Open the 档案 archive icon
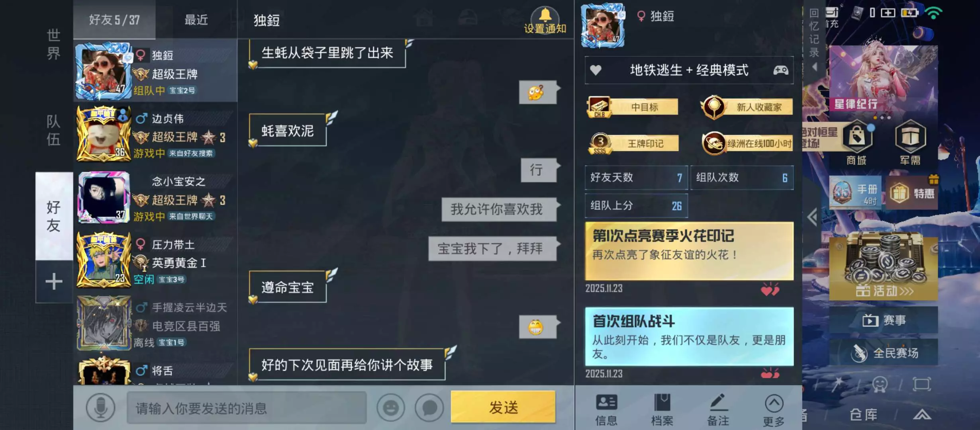 tap(662, 403)
